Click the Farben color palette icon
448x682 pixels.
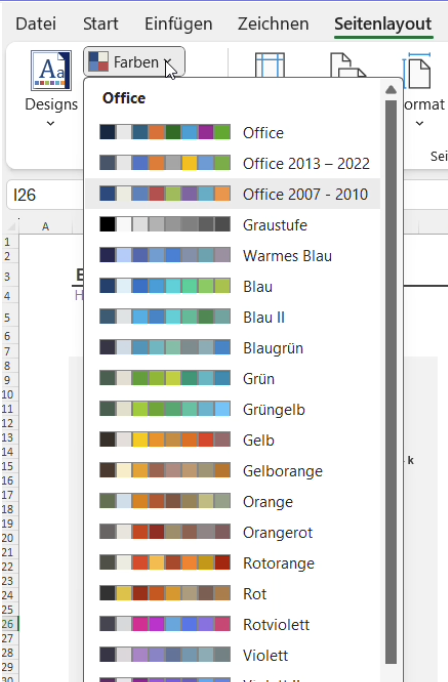[98, 62]
